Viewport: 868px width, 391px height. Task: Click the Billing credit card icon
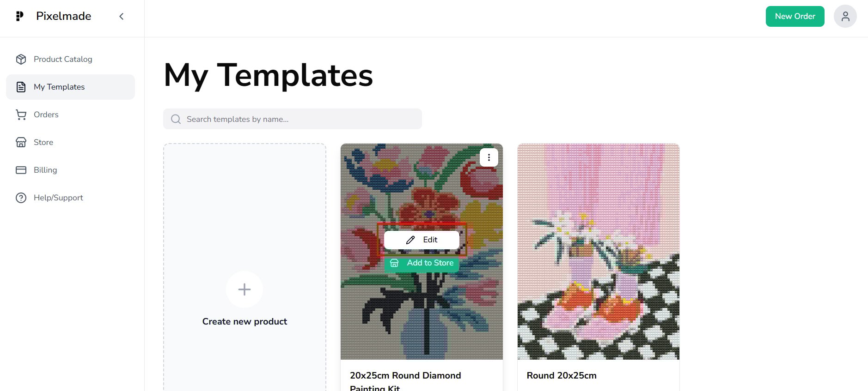[x=21, y=170]
